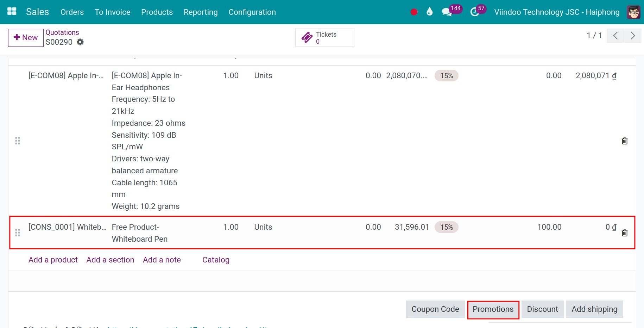The height and width of the screenshot is (328, 644).
Task: Click Weight: 10.2 grams description line
Action: [x=146, y=206]
